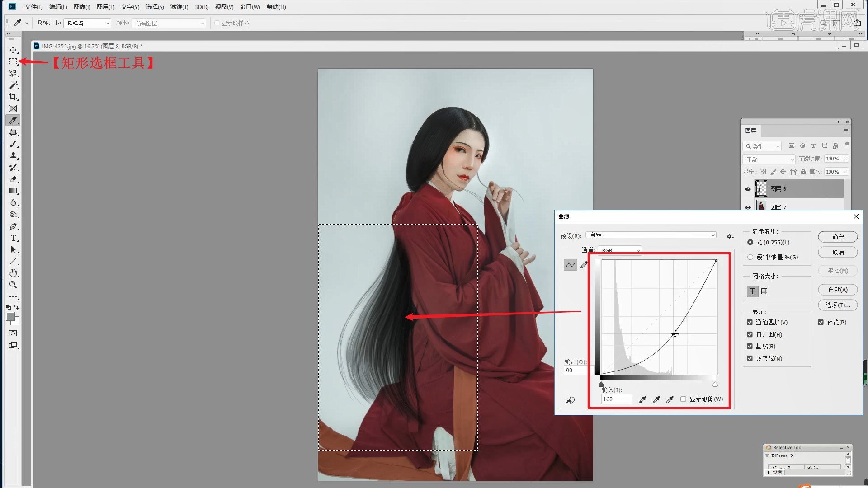This screenshot has width=868, height=488.
Task: Open the Curves preset dropdown
Action: pyautogui.click(x=651, y=235)
